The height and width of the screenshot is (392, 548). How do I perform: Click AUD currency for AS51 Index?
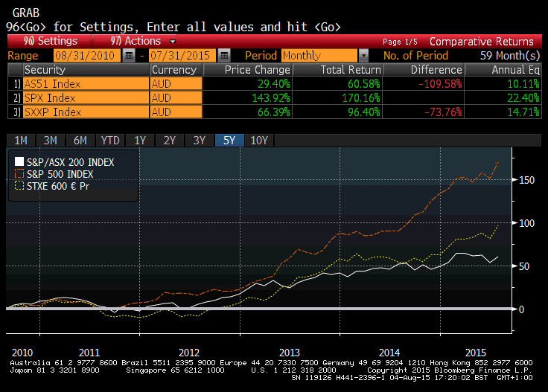point(176,84)
